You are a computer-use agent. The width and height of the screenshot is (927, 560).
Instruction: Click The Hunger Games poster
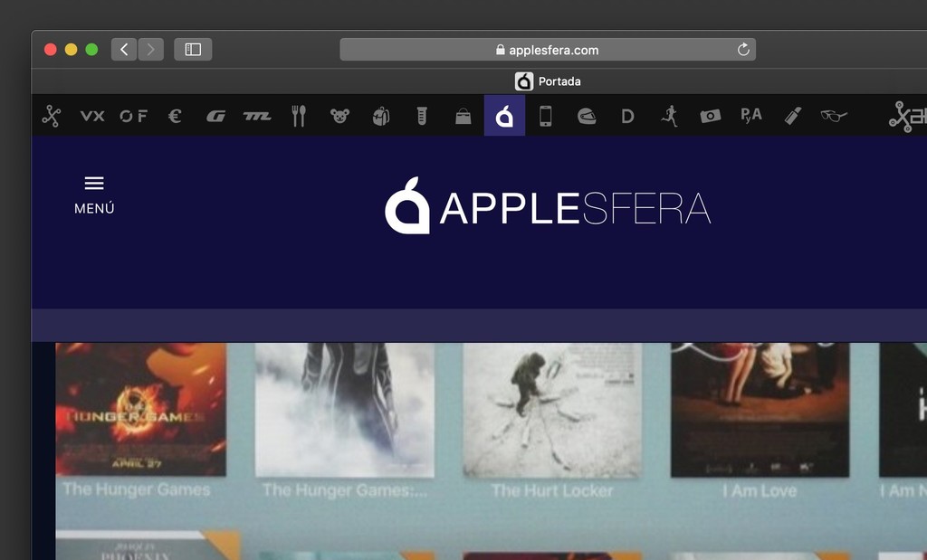140,409
